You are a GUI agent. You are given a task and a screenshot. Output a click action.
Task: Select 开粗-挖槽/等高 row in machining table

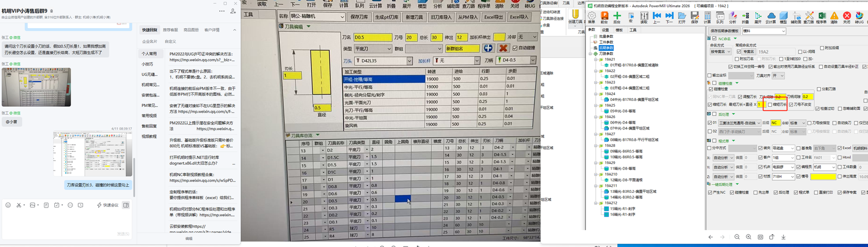pos(384,79)
